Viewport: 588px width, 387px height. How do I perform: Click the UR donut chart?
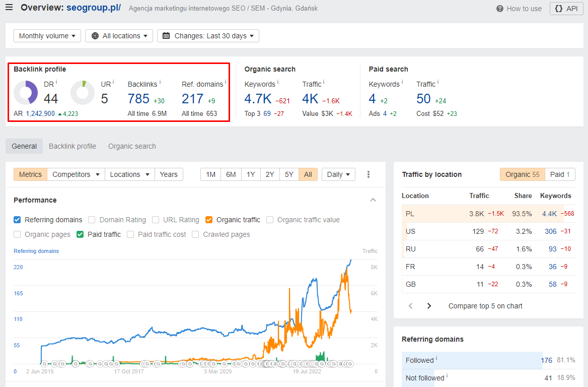pos(83,92)
